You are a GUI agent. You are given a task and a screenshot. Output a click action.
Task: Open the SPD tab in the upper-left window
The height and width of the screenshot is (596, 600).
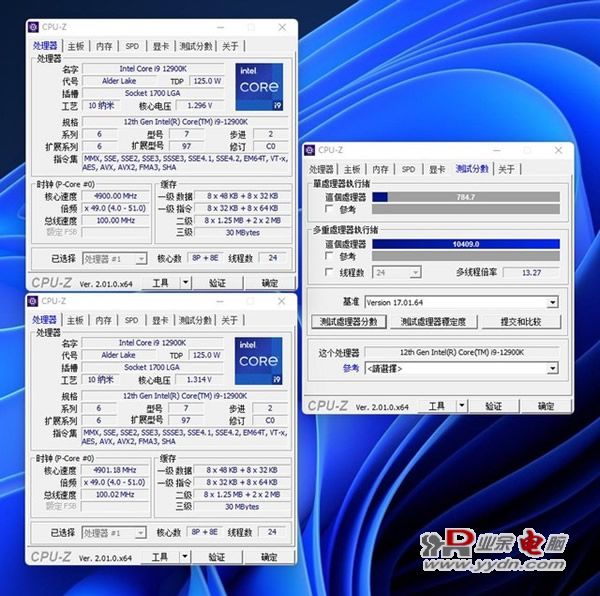pyautogui.click(x=132, y=46)
